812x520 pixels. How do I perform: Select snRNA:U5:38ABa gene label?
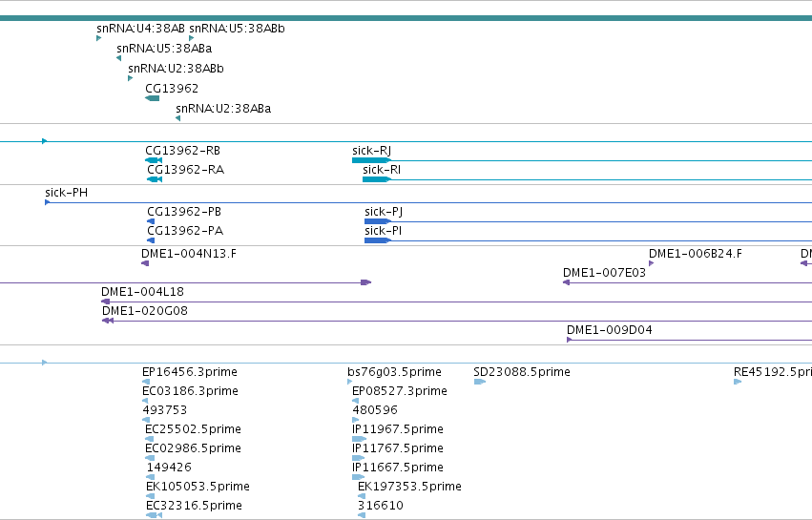pos(164,49)
